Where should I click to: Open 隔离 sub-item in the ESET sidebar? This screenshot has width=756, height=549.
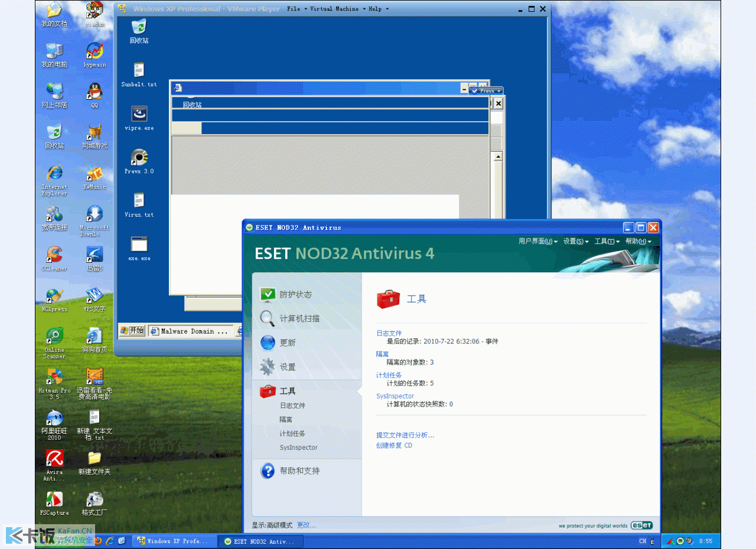click(286, 420)
